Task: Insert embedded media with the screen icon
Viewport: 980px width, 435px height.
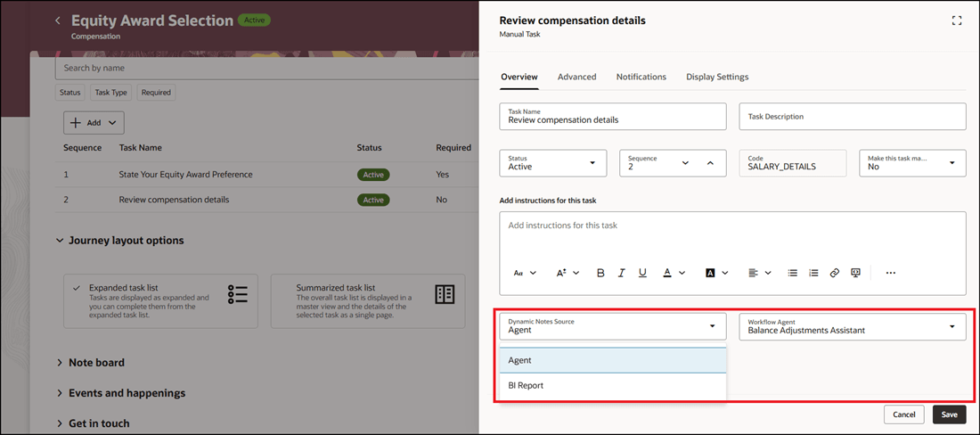Action: (855, 273)
